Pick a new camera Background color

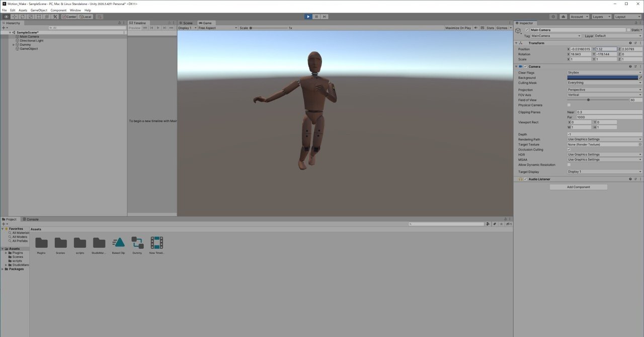[x=604, y=77]
